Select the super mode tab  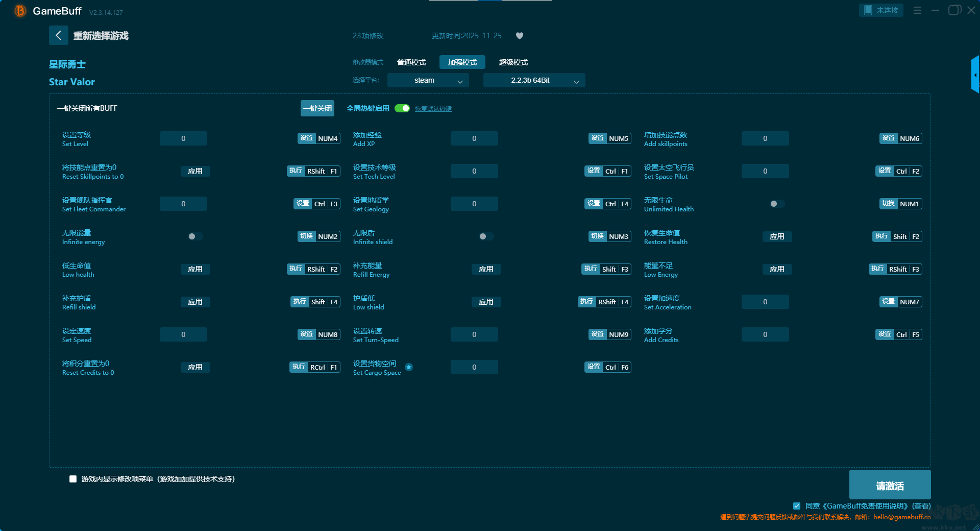click(513, 62)
